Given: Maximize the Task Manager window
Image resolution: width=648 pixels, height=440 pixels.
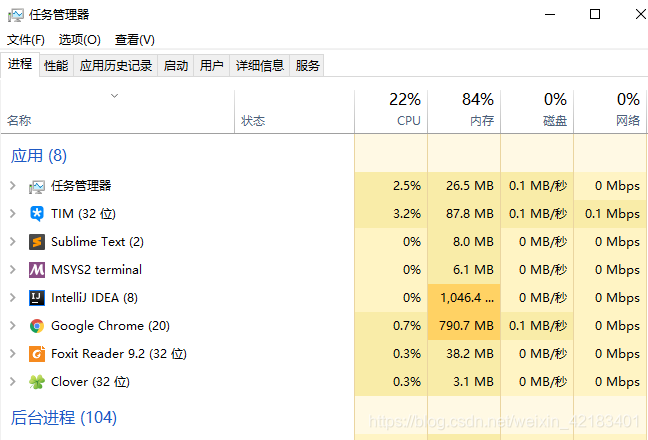Looking at the screenshot, I should [x=595, y=14].
